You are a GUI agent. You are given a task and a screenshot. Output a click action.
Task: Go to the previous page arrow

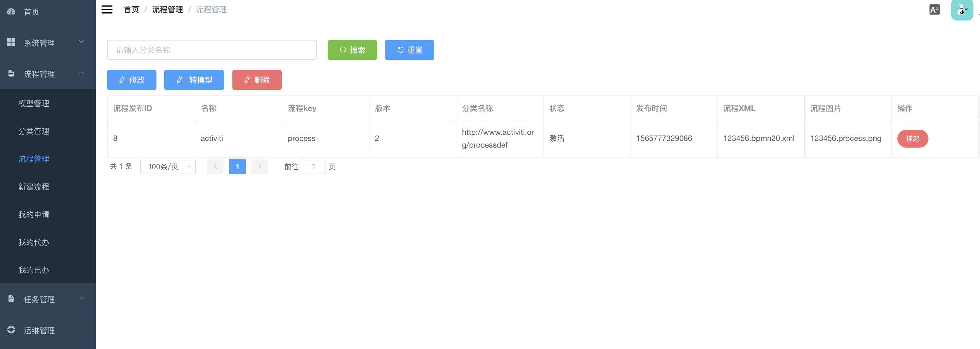[215, 166]
